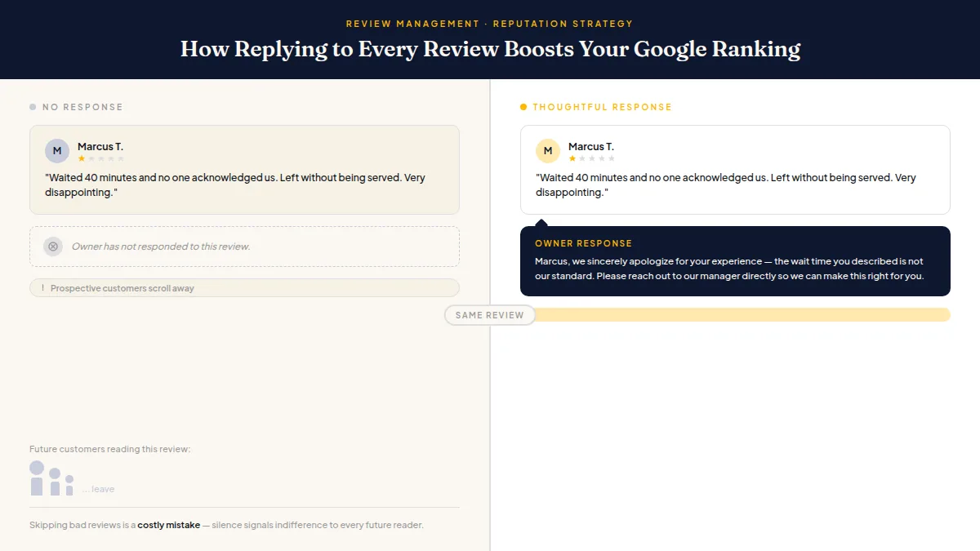Click the Marcus T. name in no-response card
This screenshot has height=551, width=980.
click(100, 147)
